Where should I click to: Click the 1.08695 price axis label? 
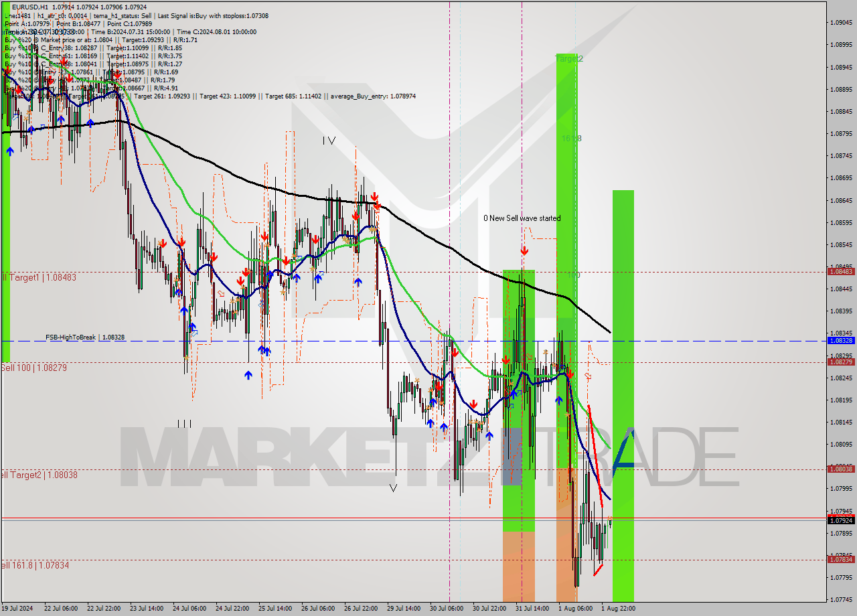point(841,178)
